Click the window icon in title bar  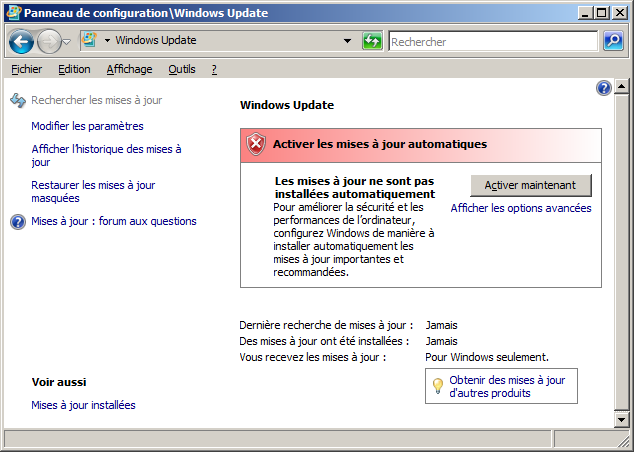[14, 13]
